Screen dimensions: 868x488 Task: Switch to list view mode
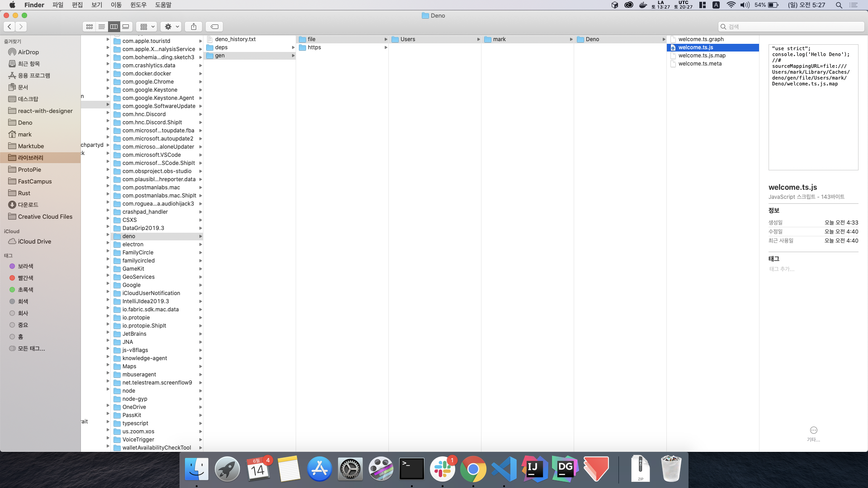[x=102, y=27]
